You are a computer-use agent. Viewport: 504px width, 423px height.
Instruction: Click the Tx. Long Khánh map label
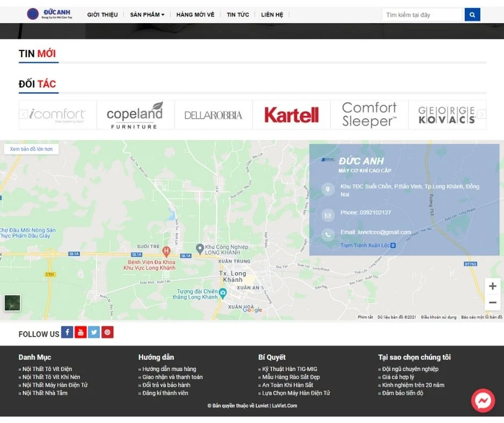coord(232,276)
